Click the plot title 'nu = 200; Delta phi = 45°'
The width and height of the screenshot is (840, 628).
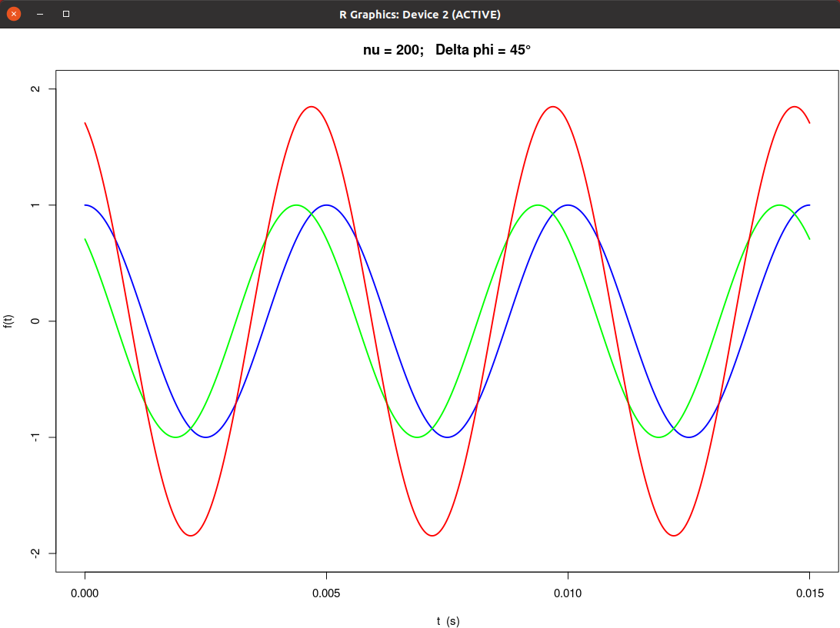(447, 50)
